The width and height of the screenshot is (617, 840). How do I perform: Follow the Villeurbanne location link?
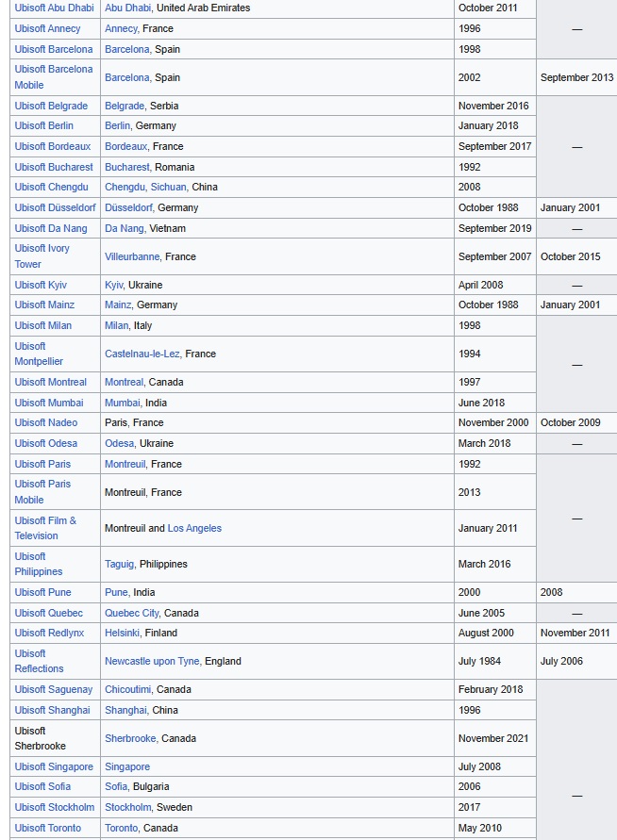point(132,256)
